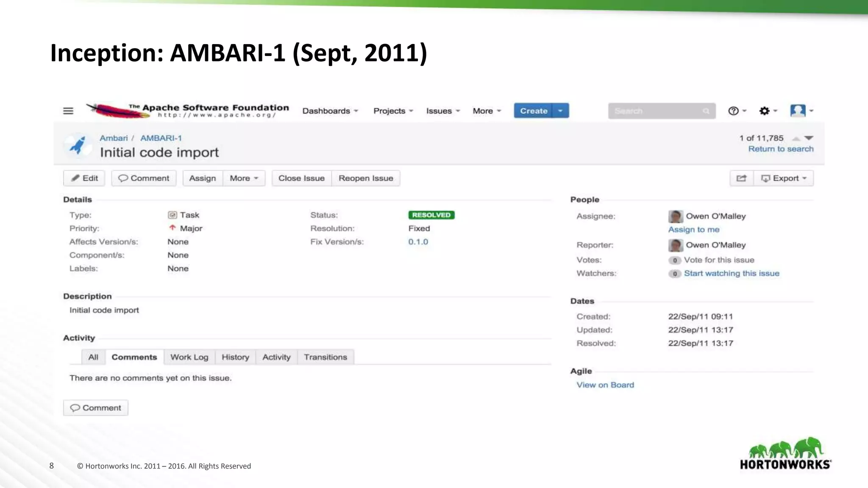The height and width of the screenshot is (488, 868).
Task: Click the share issue icon button
Action: coord(741,178)
